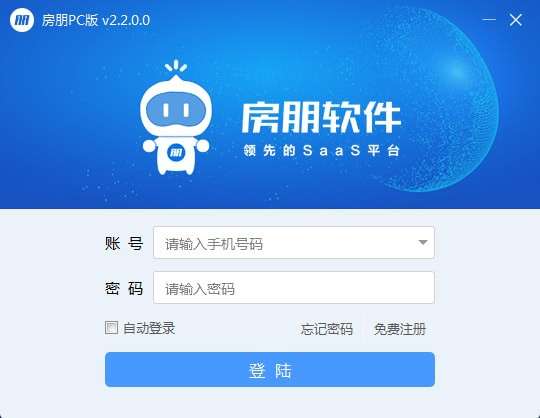
Task: Click the 领先的SaaS平台 slogan text
Action: click(x=322, y=150)
